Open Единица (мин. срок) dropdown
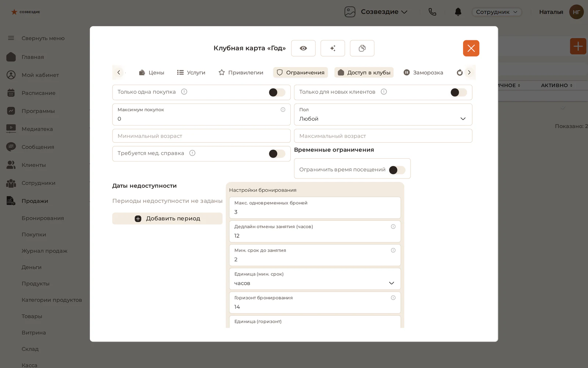This screenshot has height=368, width=588. point(315,279)
